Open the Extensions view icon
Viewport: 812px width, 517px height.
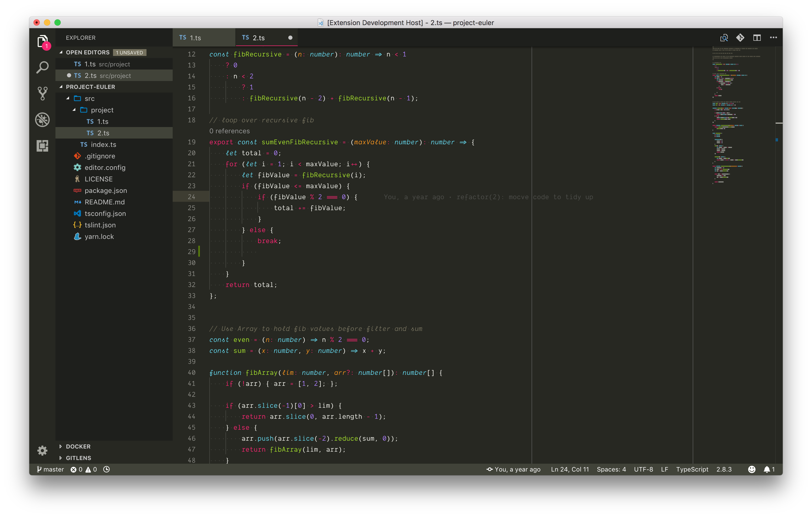42,146
